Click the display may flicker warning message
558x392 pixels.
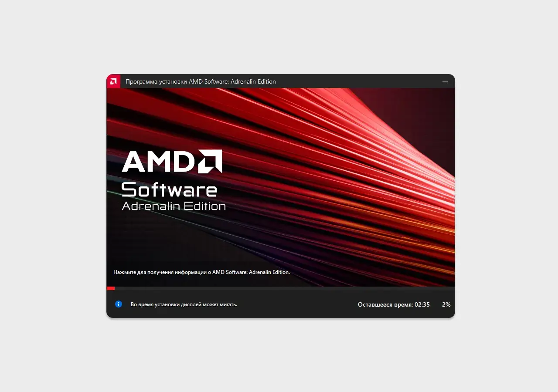click(x=184, y=304)
